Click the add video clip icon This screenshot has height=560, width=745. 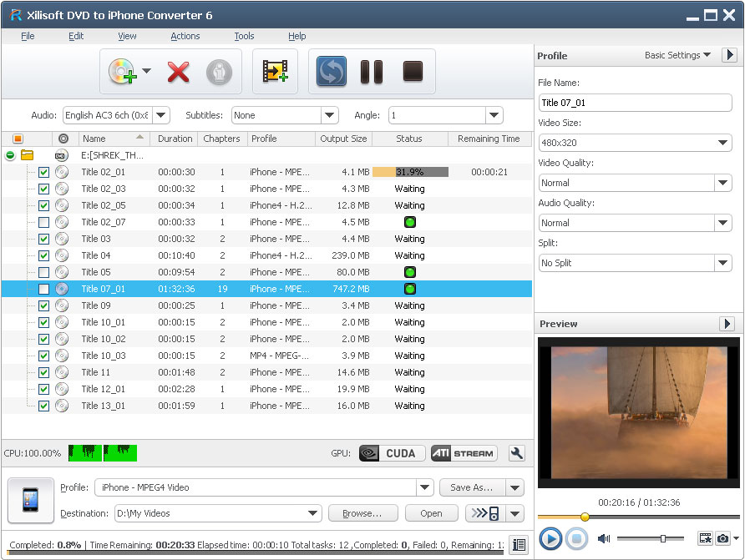click(275, 72)
